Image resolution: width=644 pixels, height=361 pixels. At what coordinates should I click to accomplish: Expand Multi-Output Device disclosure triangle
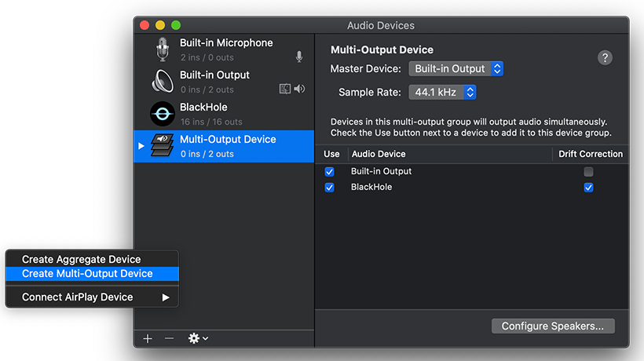(x=141, y=146)
